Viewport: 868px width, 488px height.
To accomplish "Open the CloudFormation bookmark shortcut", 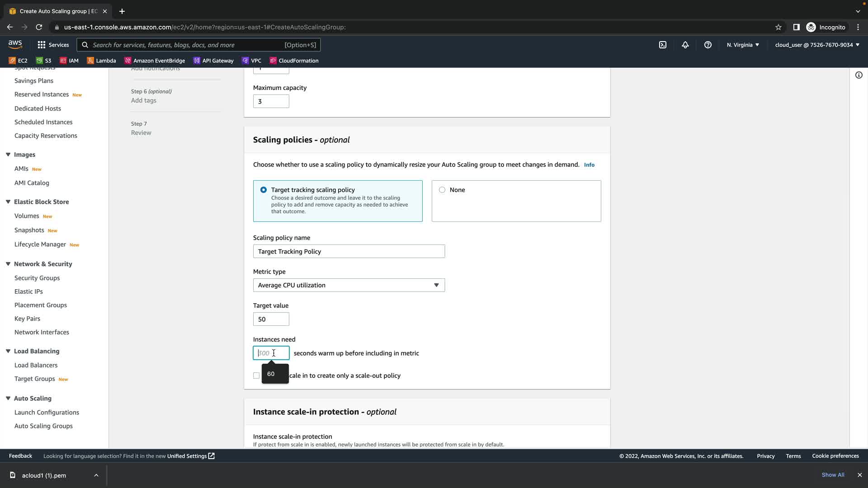I will click(x=294, y=61).
